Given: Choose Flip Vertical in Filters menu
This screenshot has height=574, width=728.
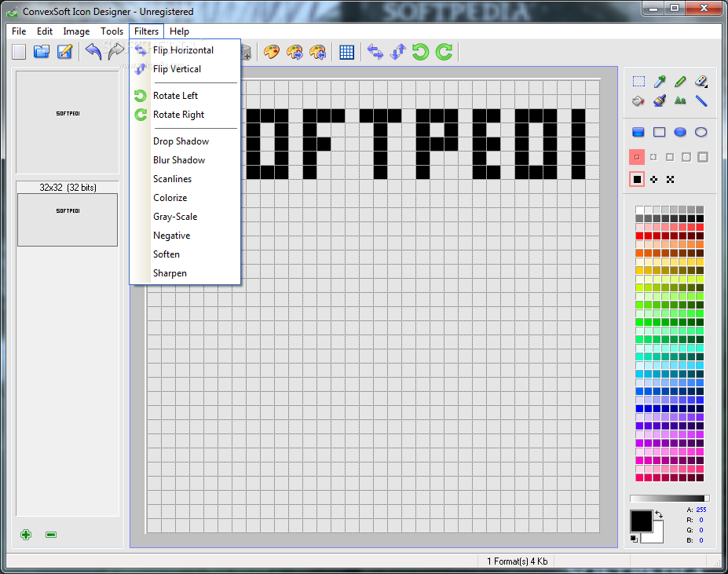Looking at the screenshot, I should (185, 69).
